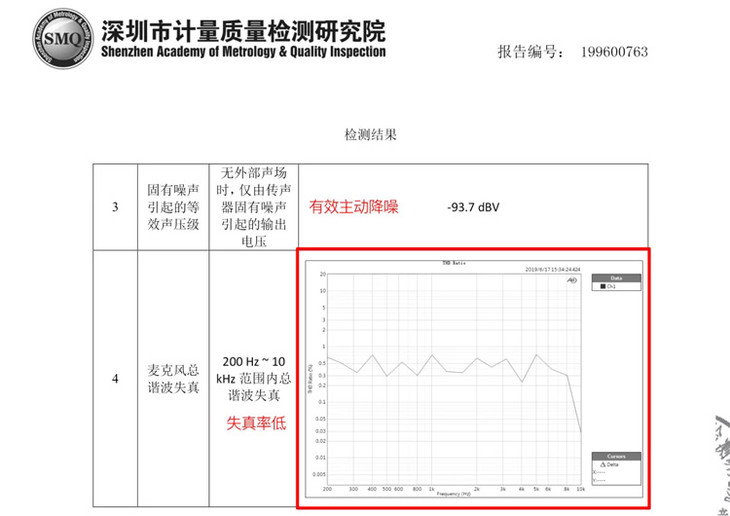730x516 pixels.
Task: Click the Delta triangle icon in Cursors
Action: [x=603, y=465]
